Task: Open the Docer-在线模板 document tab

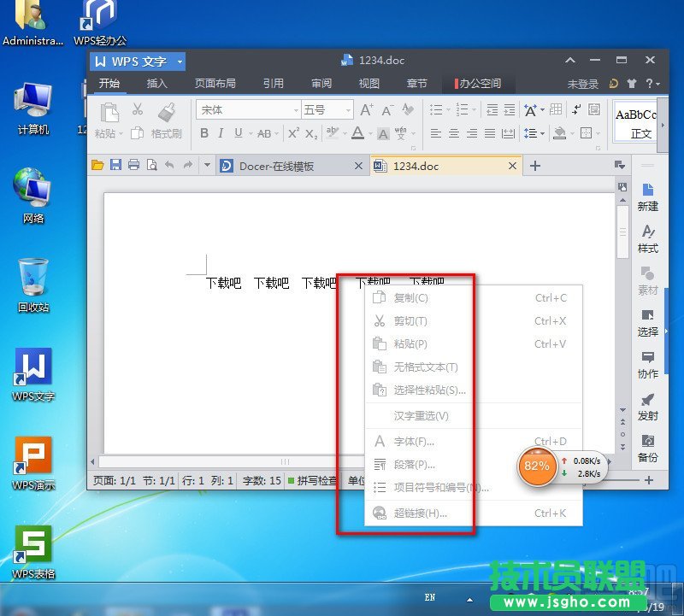Action: [x=275, y=166]
